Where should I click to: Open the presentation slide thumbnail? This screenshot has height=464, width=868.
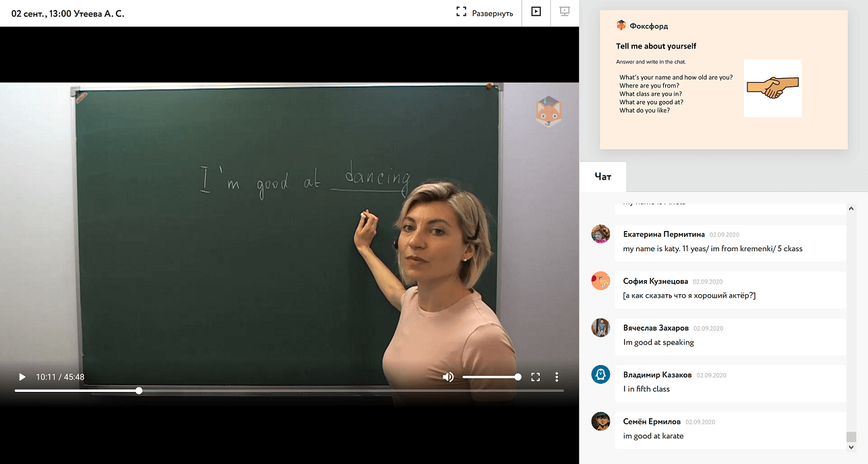(723, 79)
